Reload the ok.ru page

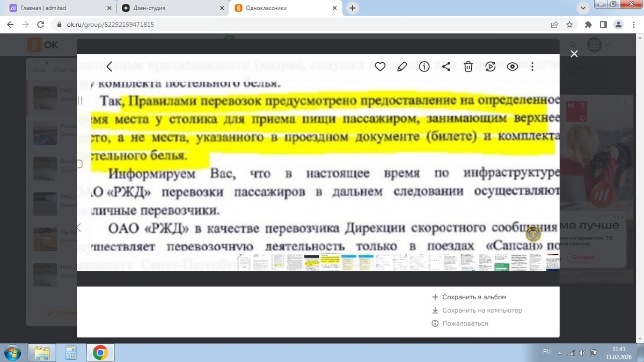pyautogui.click(x=40, y=24)
